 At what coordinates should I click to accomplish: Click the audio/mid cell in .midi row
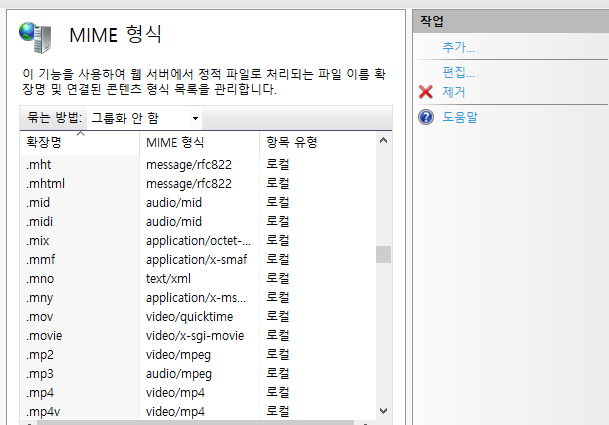174,222
